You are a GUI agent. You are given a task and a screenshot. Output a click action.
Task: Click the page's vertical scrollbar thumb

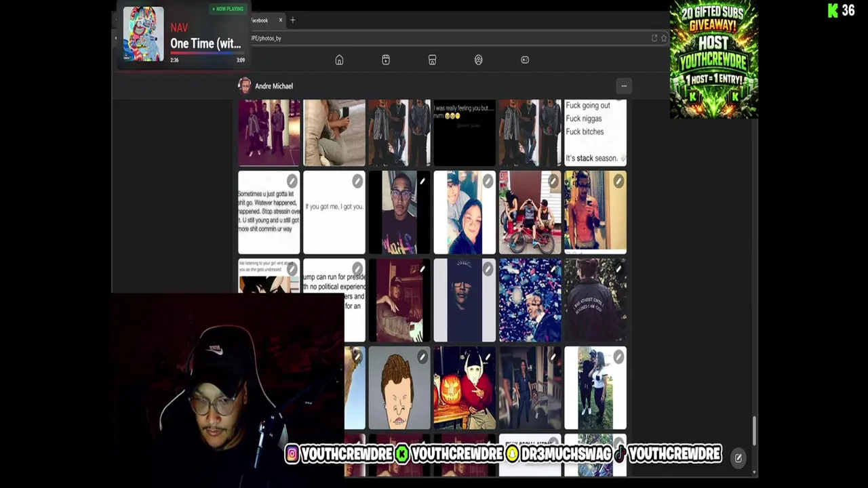pos(753,431)
